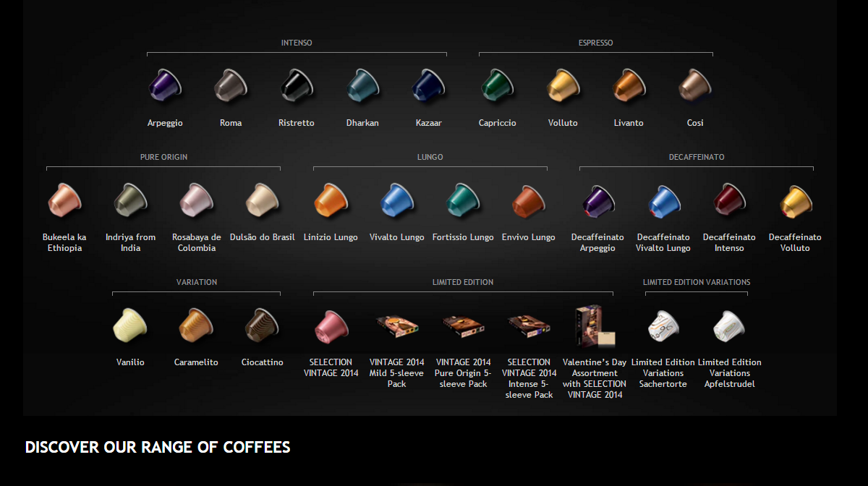The width and height of the screenshot is (868, 486).
Task: Open the Kazaar text label
Action: click(428, 123)
